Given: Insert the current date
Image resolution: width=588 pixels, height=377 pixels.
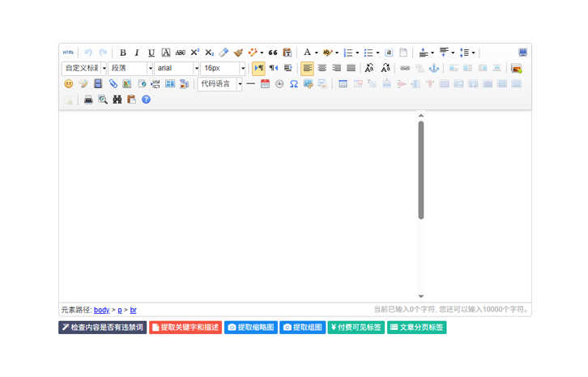Looking at the screenshot, I should tap(265, 84).
